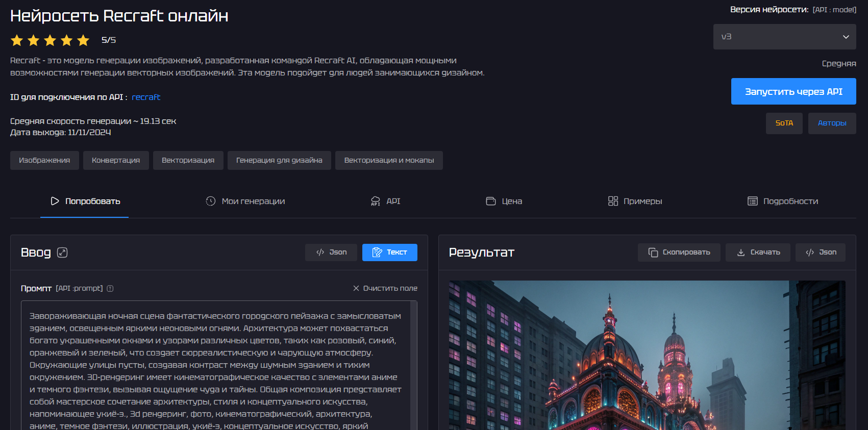The height and width of the screenshot is (430, 868).
Task: Click the Запустить через API button
Action: coord(793,92)
